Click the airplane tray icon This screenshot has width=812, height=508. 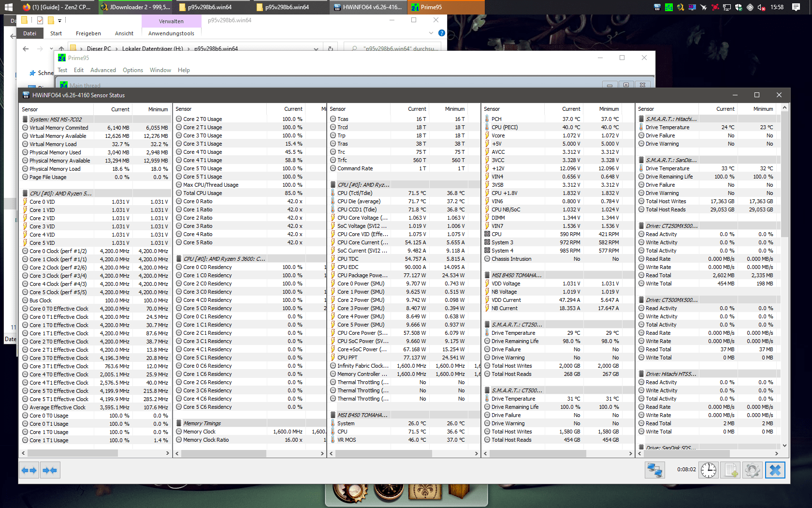[704, 7]
